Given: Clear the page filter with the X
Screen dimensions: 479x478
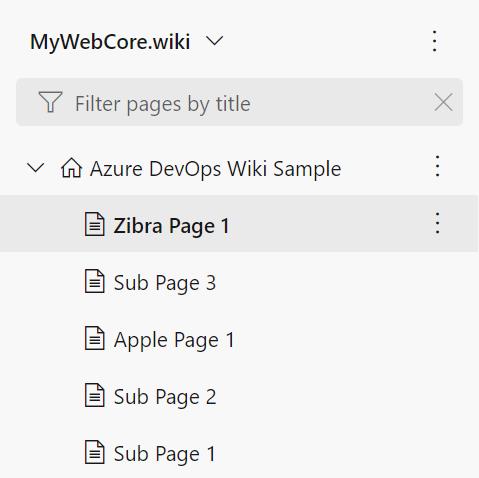Looking at the screenshot, I should (443, 102).
